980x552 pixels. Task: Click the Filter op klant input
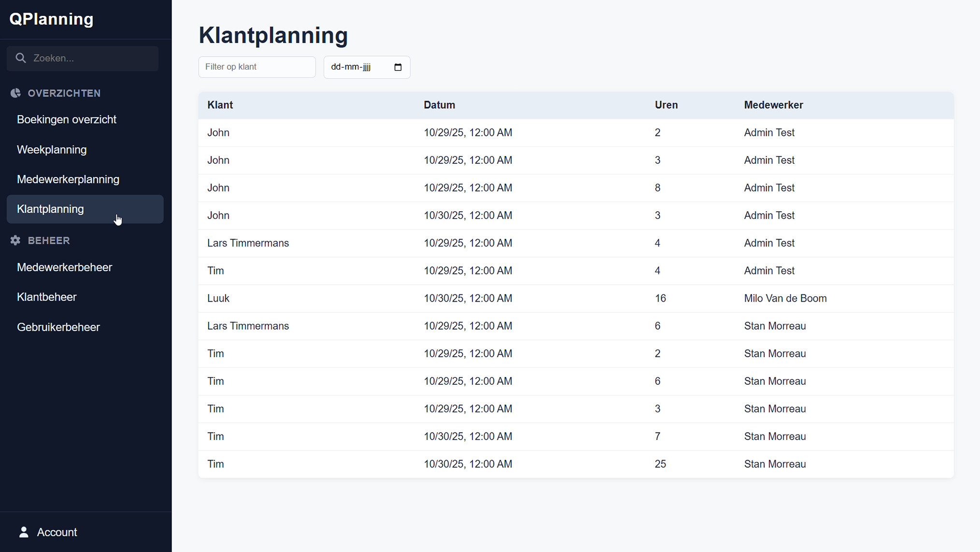point(257,67)
